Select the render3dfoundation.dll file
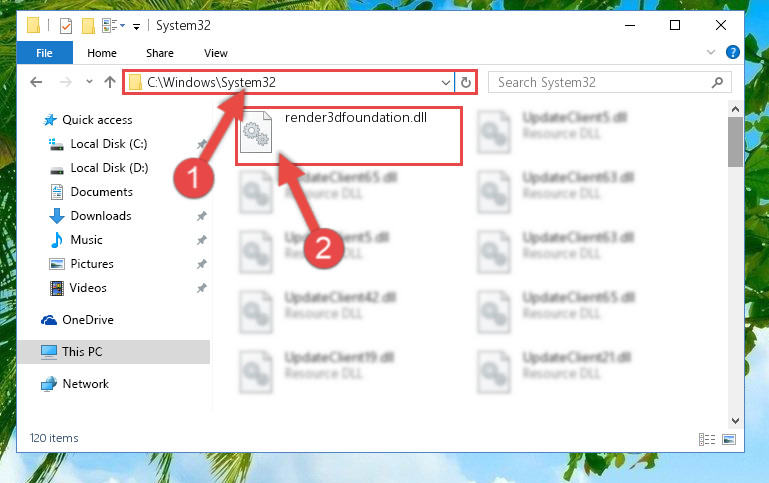Screen dimensions: 769x483 tap(349, 135)
